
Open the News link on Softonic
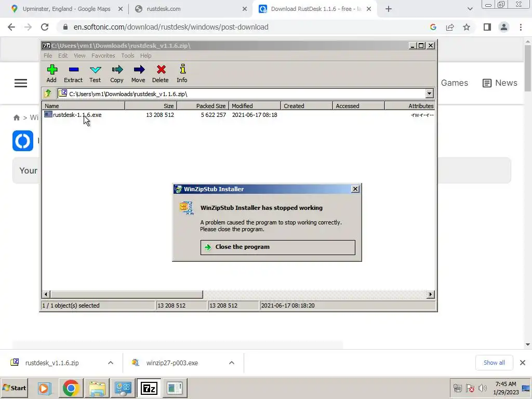point(500,83)
